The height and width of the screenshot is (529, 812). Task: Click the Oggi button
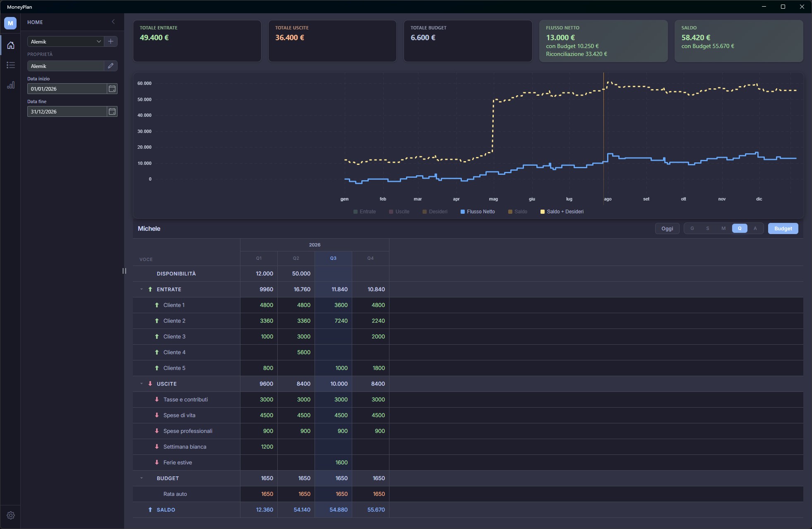click(667, 228)
